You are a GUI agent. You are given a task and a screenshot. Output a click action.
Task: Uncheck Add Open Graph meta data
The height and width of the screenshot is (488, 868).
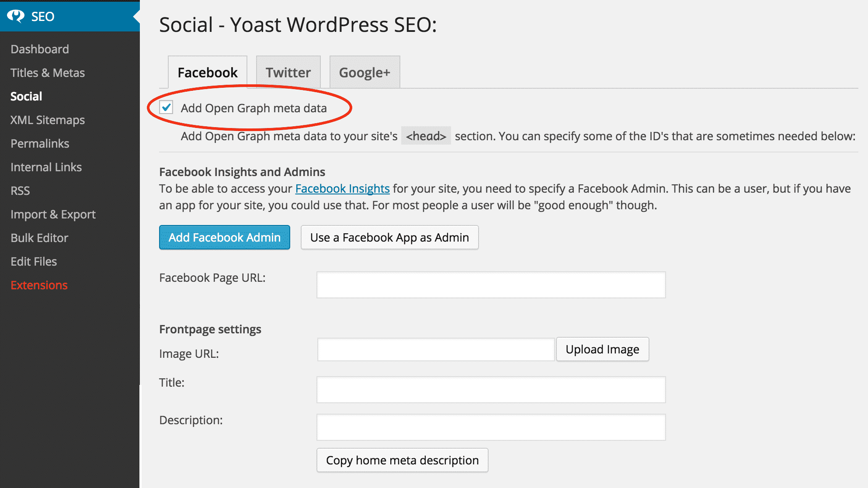pos(166,107)
